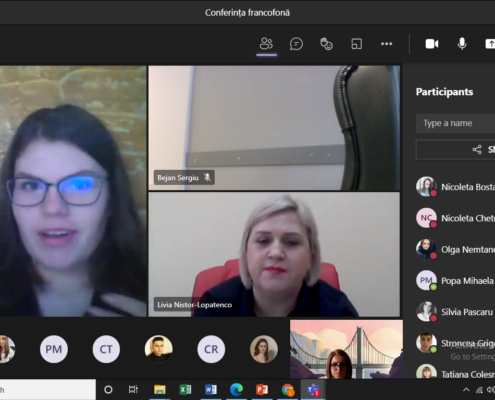Toggle the microphone mute button

click(x=462, y=44)
